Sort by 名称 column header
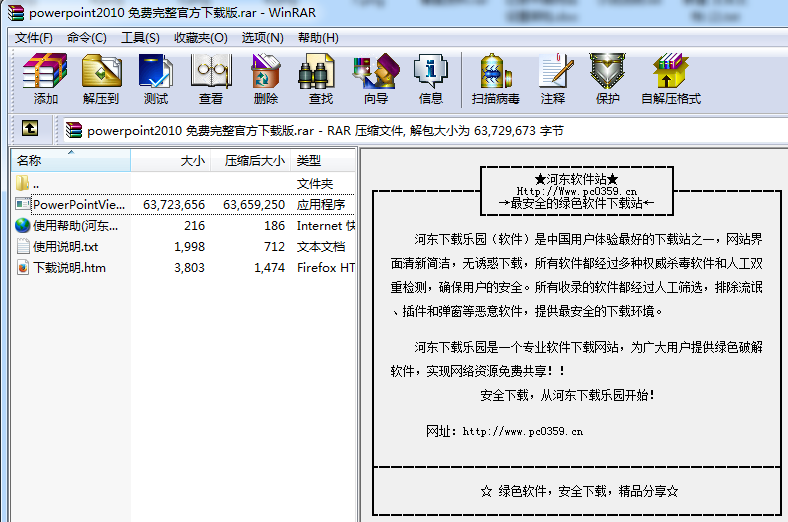Screen dimensions: 788x522 point(71,161)
